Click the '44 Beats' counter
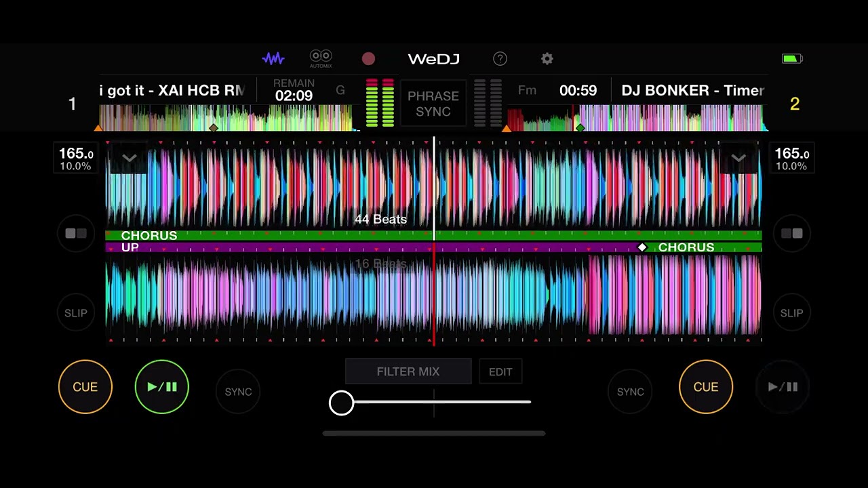Image resolution: width=868 pixels, height=488 pixels. 381,219
